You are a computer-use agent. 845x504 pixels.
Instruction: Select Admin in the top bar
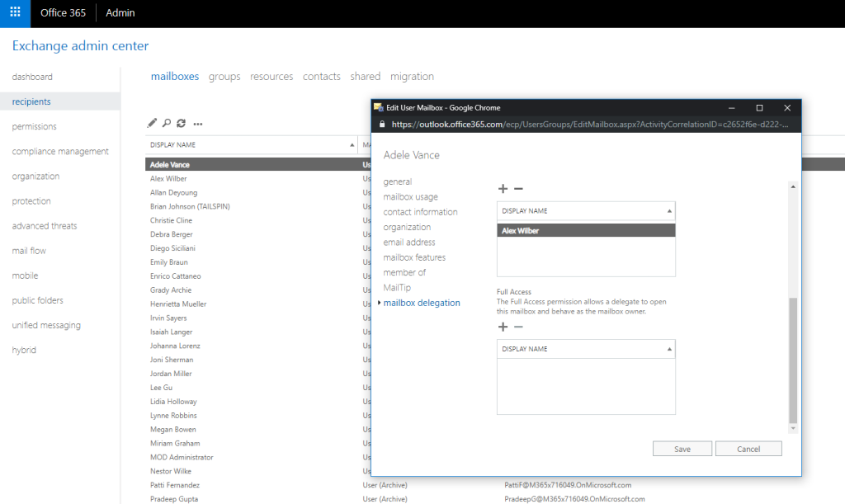(120, 13)
